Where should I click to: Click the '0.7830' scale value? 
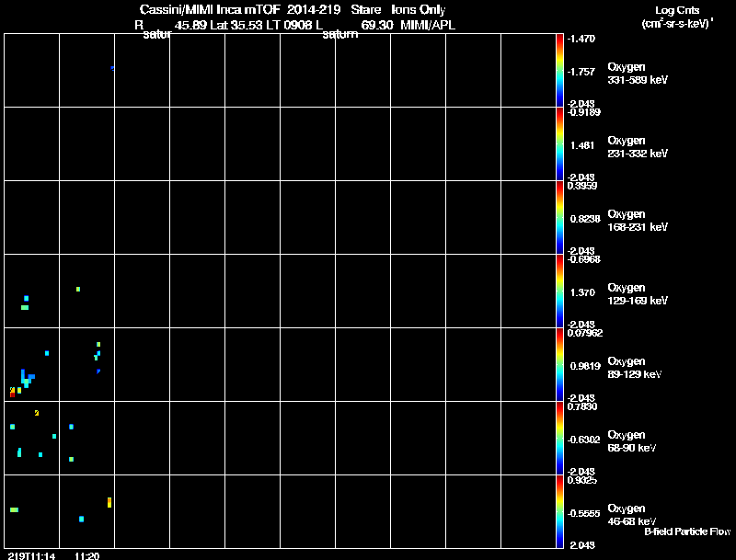582,406
